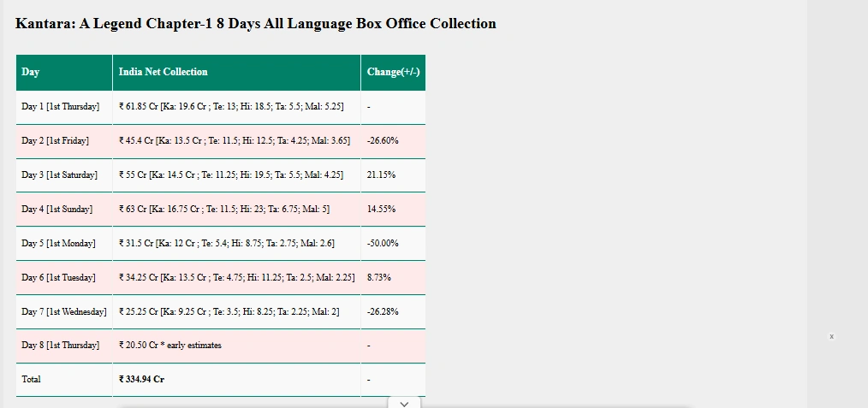
Task: Click the 21.15% change value
Action: pos(381,174)
